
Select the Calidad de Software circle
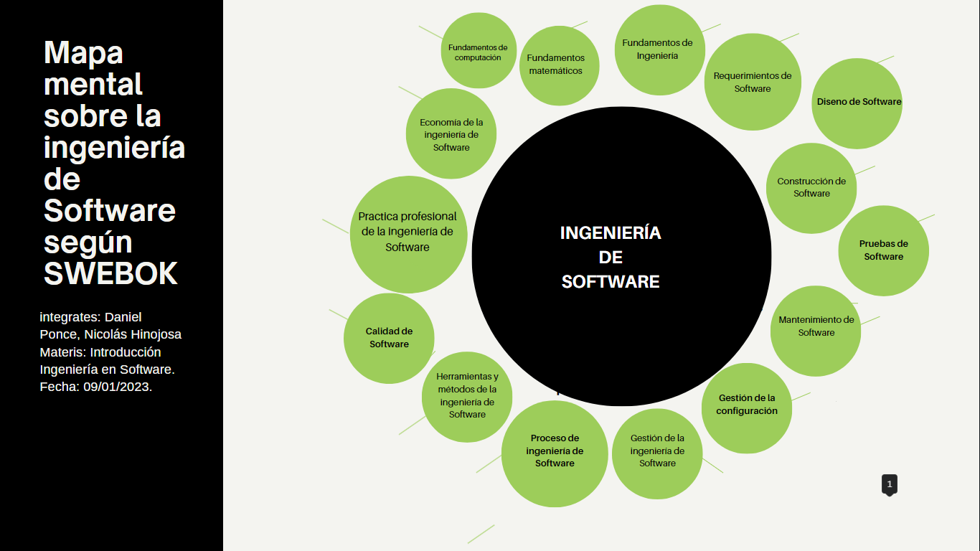pyautogui.click(x=388, y=337)
